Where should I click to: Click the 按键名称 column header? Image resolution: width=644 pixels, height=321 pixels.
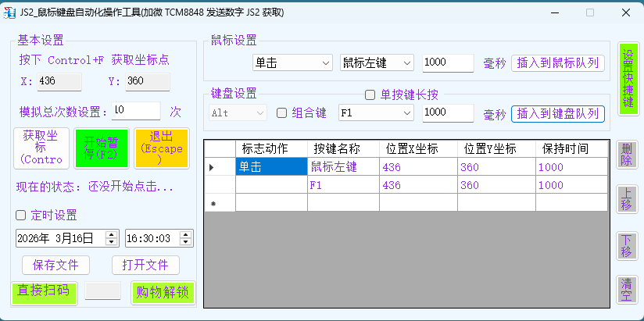click(343, 149)
